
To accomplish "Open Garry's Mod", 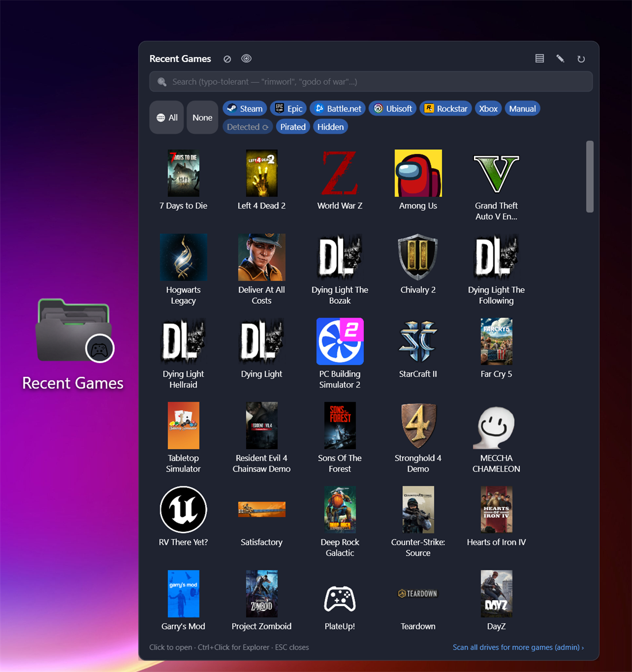I will (x=183, y=593).
